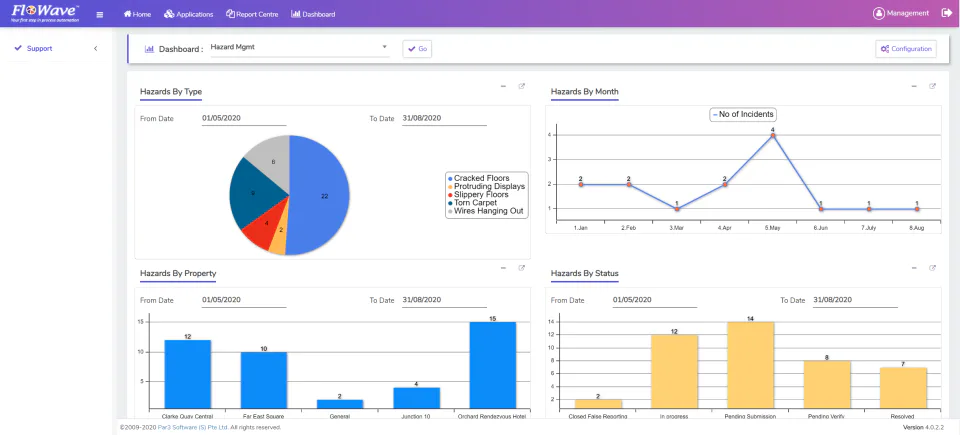The image size is (960, 435).
Task: Minimize the Hazards By Type panel
Action: pos(503,86)
